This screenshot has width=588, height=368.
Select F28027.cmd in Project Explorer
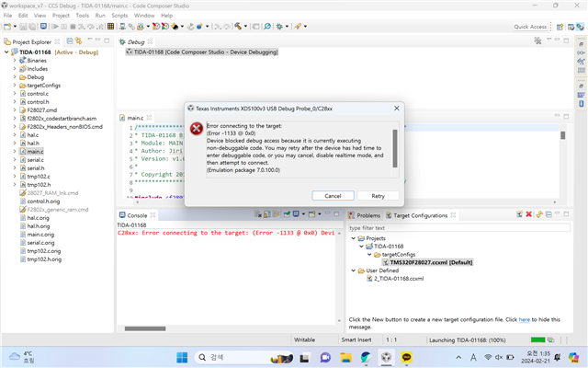click(42, 110)
